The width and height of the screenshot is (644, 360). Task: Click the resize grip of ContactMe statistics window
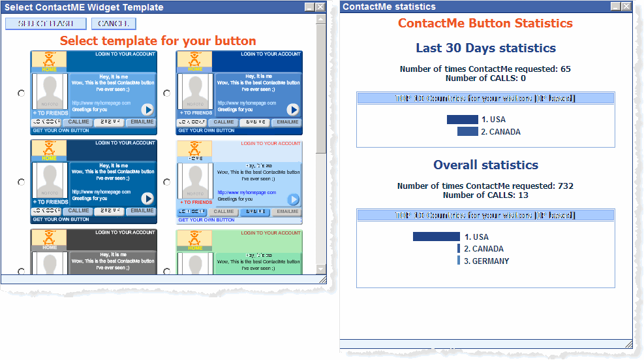click(x=628, y=344)
